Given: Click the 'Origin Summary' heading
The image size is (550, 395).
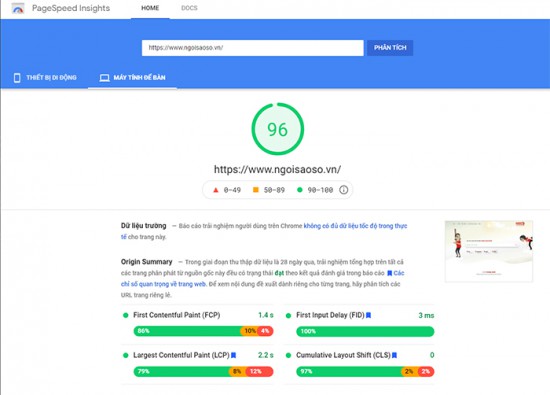Looking at the screenshot, I should click(x=147, y=262).
